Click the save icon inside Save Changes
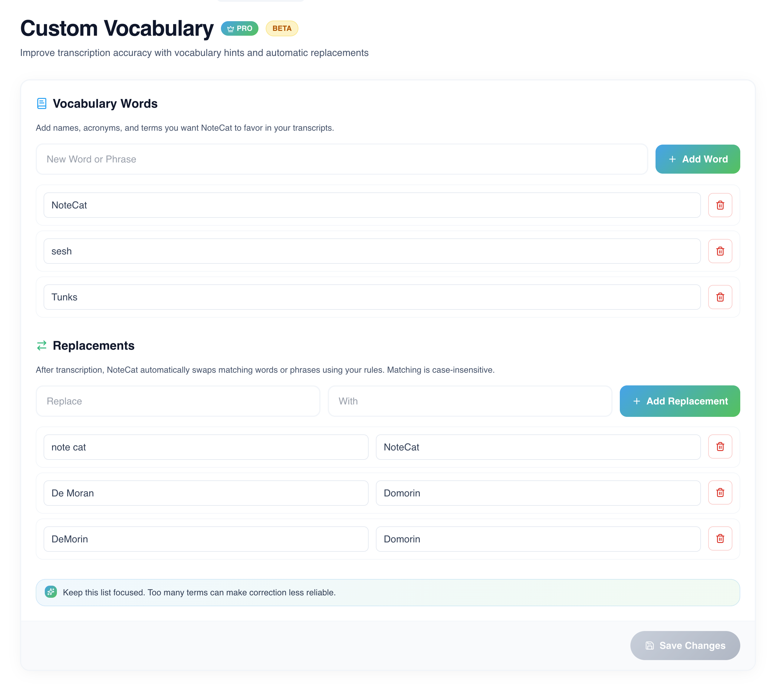This screenshot has width=779, height=700. (x=650, y=646)
